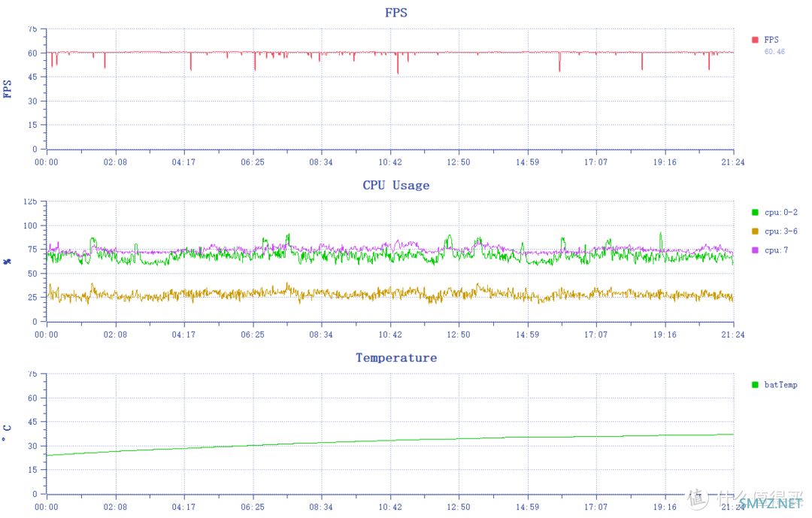The width and height of the screenshot is (812, 518).
Task: Click the 02:08 tick on FPS chart
Action: tap(115, 162)
